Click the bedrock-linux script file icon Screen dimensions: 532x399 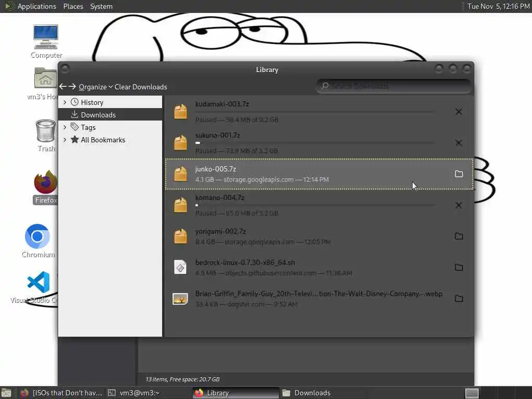180,268
